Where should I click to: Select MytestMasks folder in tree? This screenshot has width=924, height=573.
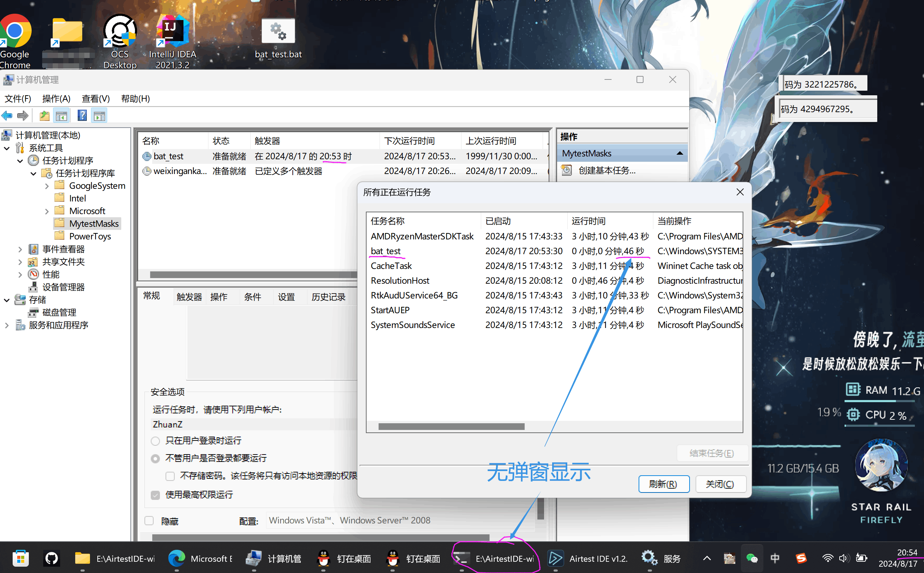tap(93, 224)
